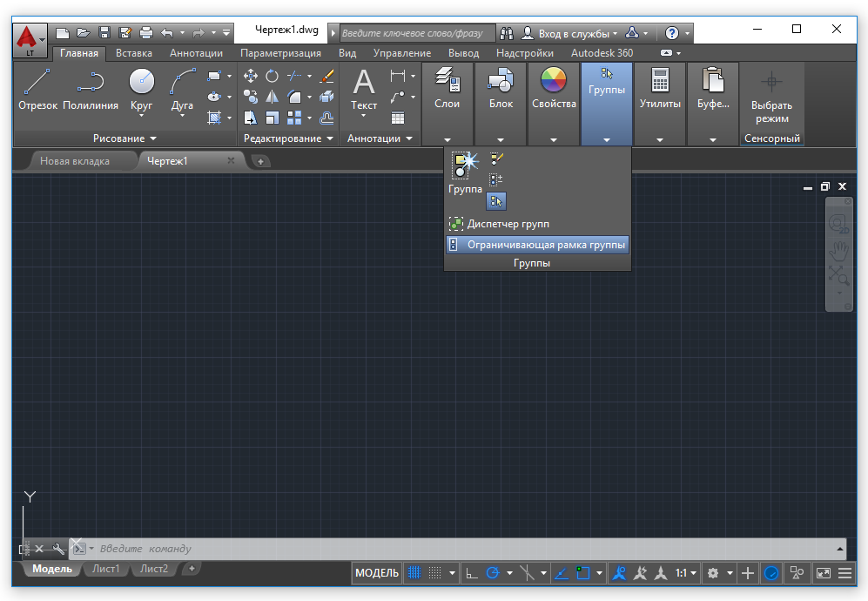
Task: Toggle annotation visibility in status bar
Action: pos(619,573)
